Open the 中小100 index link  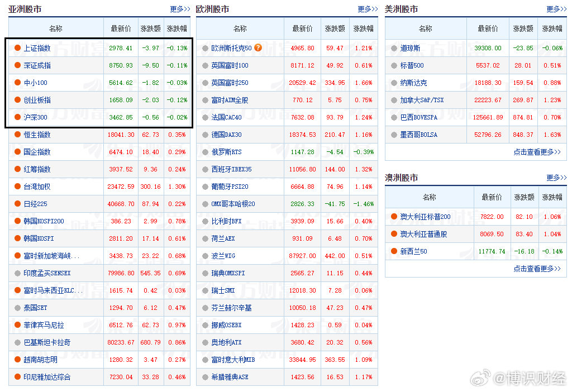click(x=35, y=83)
